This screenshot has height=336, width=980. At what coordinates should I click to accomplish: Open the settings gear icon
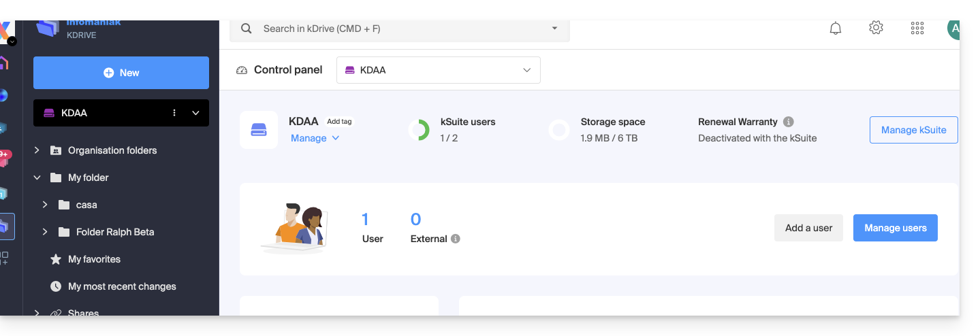point(876,28)
